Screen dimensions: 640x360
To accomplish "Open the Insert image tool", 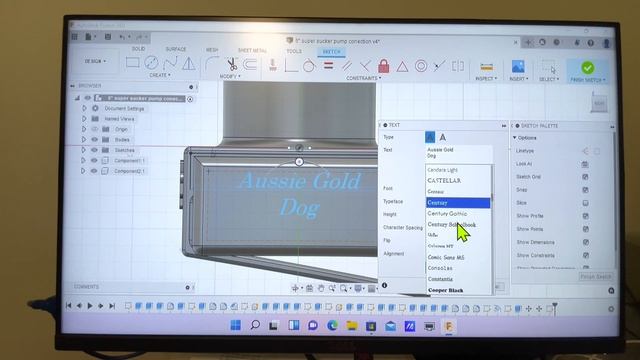I will (x=518, y=67).
